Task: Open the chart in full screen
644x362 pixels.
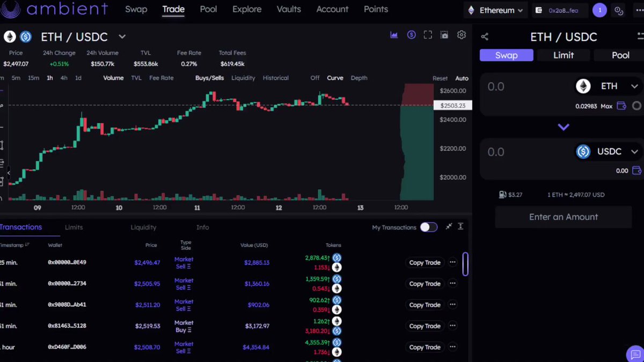Action: pyautogui.click(x=428, y=35)
